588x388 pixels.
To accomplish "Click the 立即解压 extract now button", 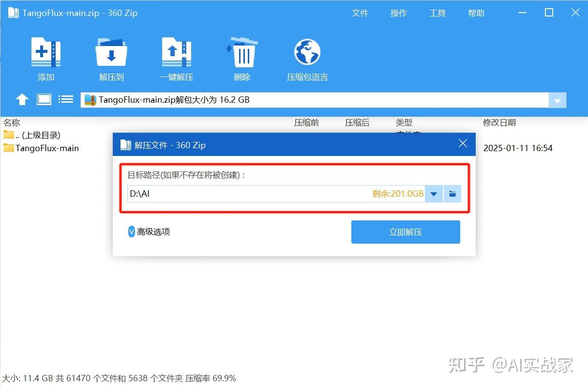I will tap(406, 232).
